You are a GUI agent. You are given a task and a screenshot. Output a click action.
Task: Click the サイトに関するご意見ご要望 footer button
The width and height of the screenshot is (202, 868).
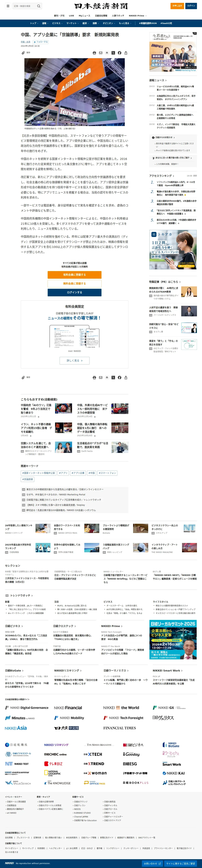(x=180, y=864)
